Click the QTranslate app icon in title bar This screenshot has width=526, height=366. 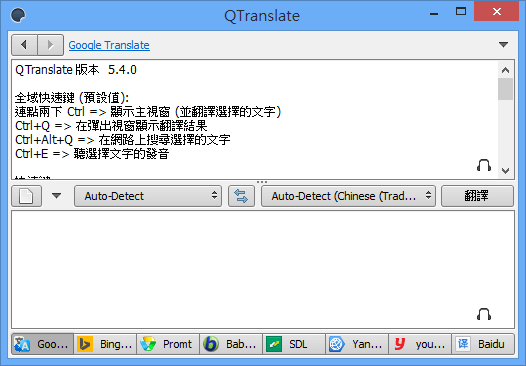pyautogui.click(x=18, y=15)
